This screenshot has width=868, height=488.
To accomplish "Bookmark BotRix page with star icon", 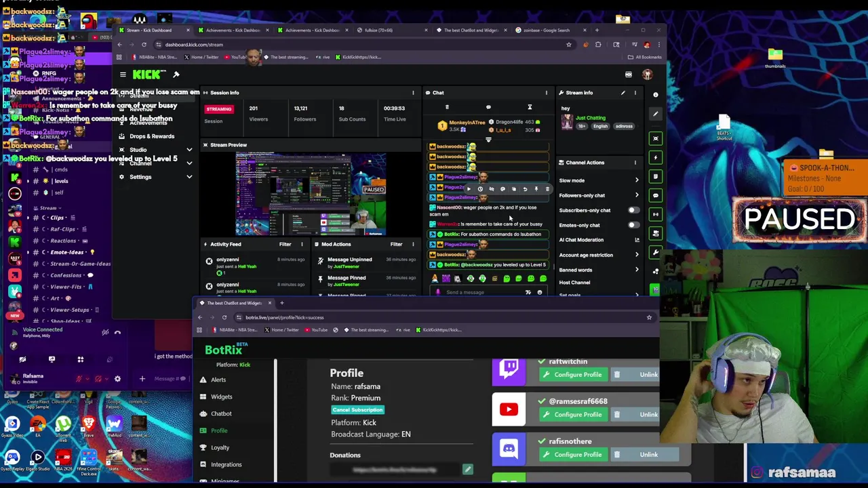I will click(649, 317).
